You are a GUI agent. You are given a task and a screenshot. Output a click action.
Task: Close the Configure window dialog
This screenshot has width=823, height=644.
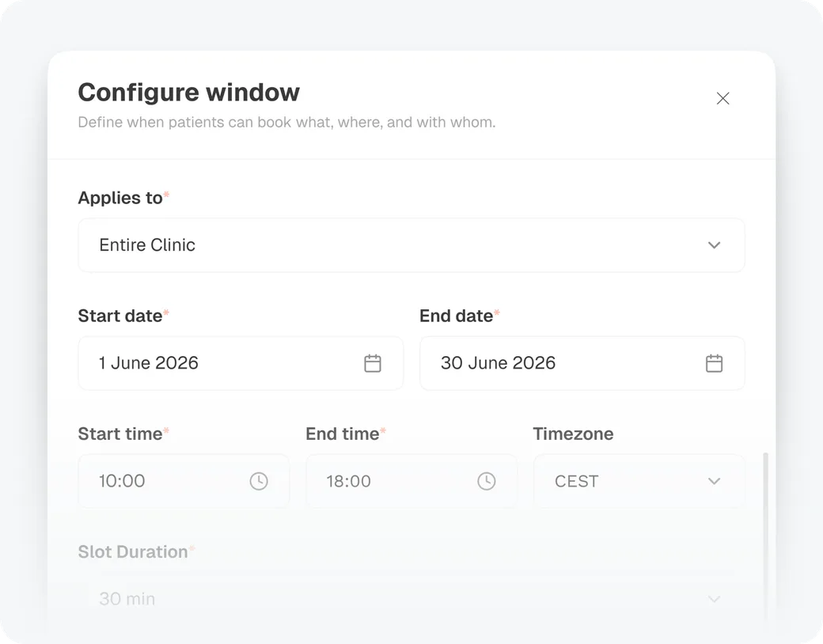coord(722,98)
